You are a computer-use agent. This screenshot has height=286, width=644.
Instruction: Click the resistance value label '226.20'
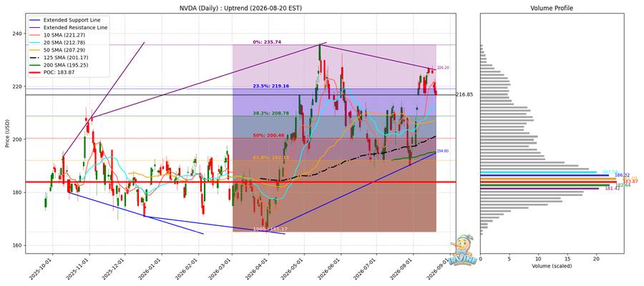coord(443,68)
